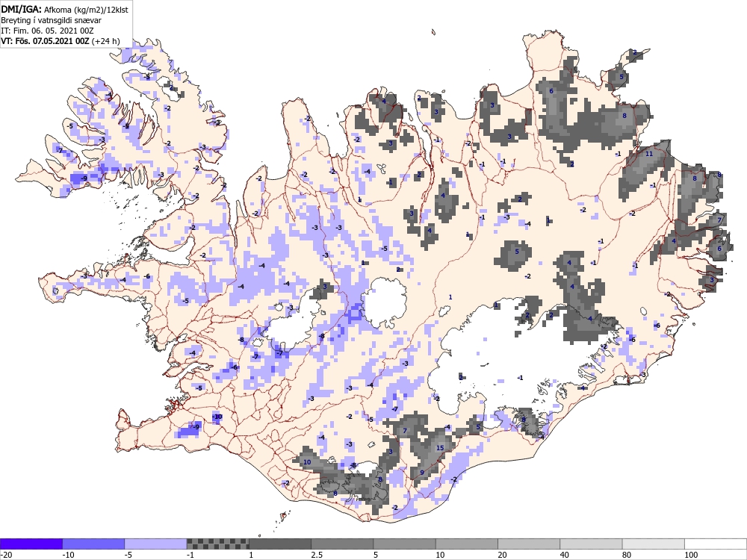Click the pale gray 40 to 80 legend swatch
747x560 pixels.
pos(591,544)
